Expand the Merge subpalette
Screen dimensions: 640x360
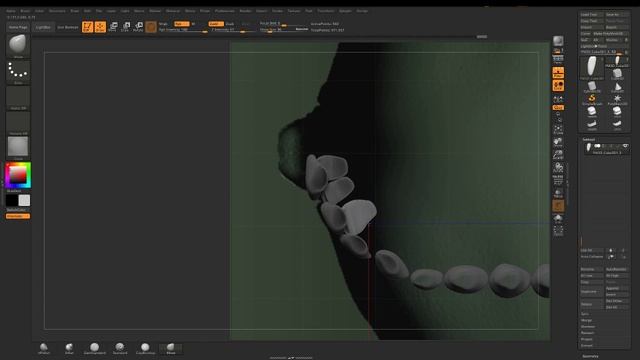(586, 320)
